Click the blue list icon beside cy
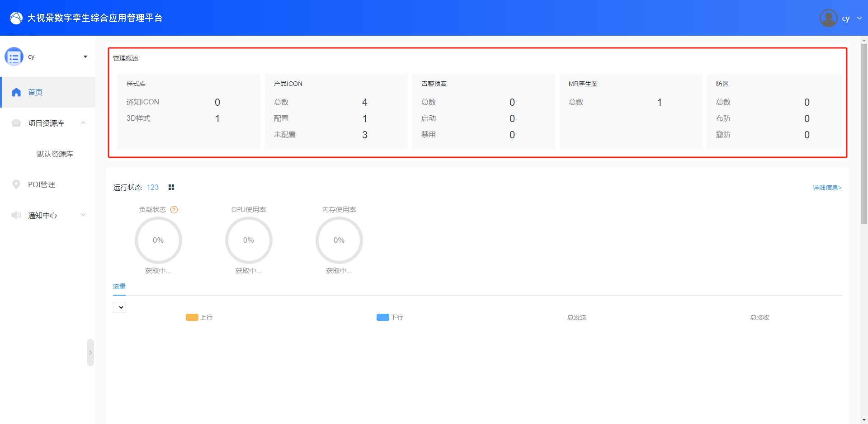Screen dimensions: 868x424 (14, 57)
